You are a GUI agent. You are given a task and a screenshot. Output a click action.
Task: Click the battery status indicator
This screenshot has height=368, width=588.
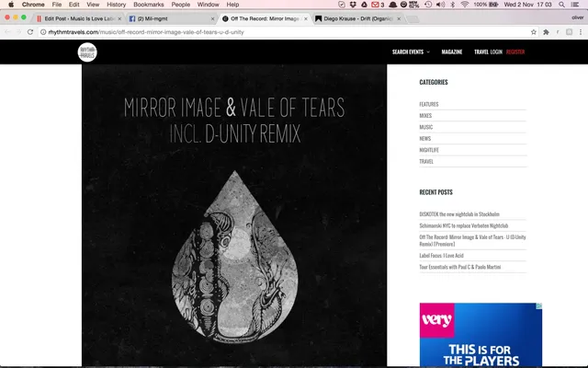486,5
